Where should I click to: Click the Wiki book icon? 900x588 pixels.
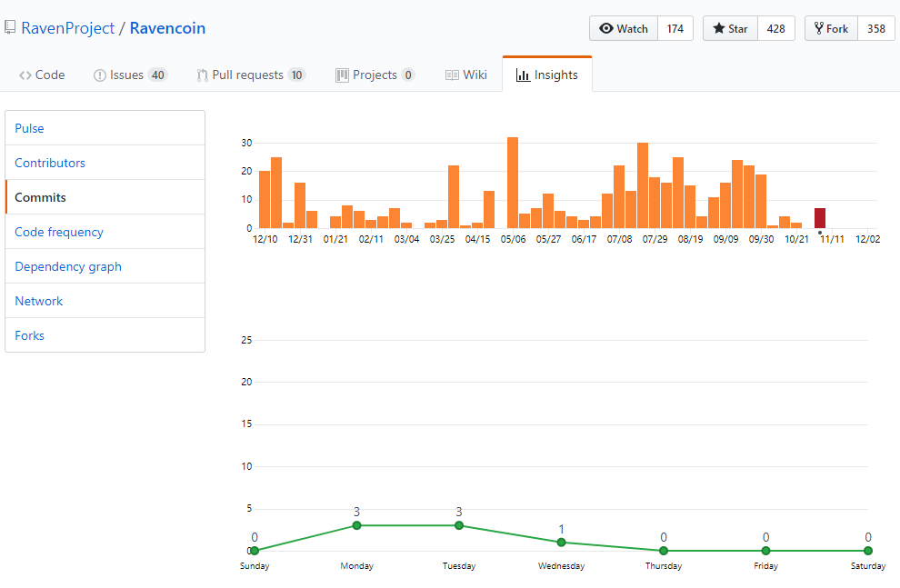coord(452,75)
